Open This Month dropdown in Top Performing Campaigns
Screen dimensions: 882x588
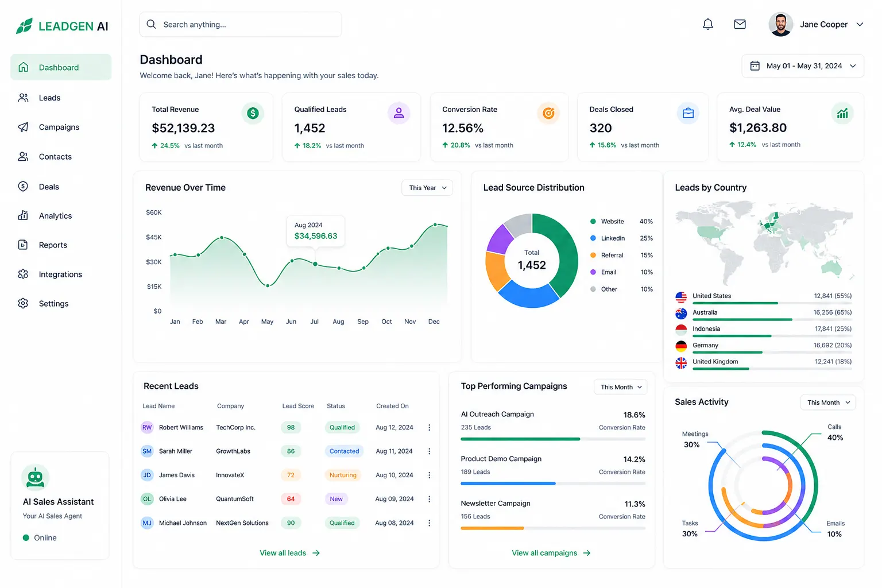[621, 387]
